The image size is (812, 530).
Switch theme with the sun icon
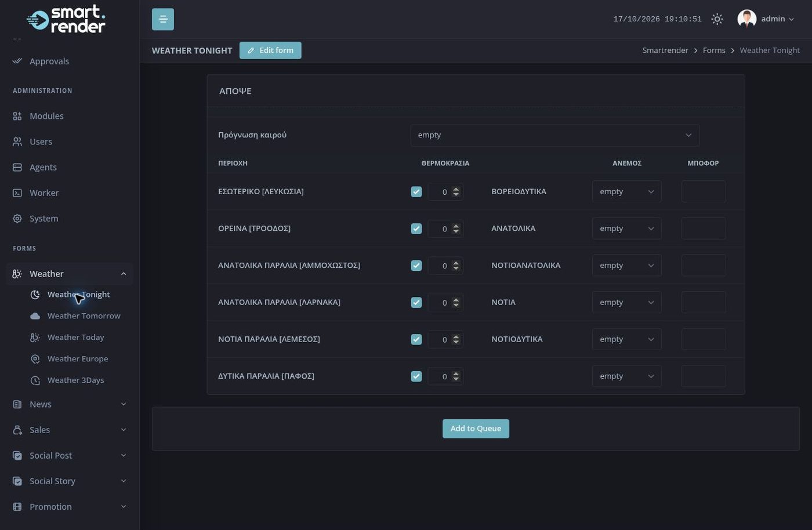[717, 19]
